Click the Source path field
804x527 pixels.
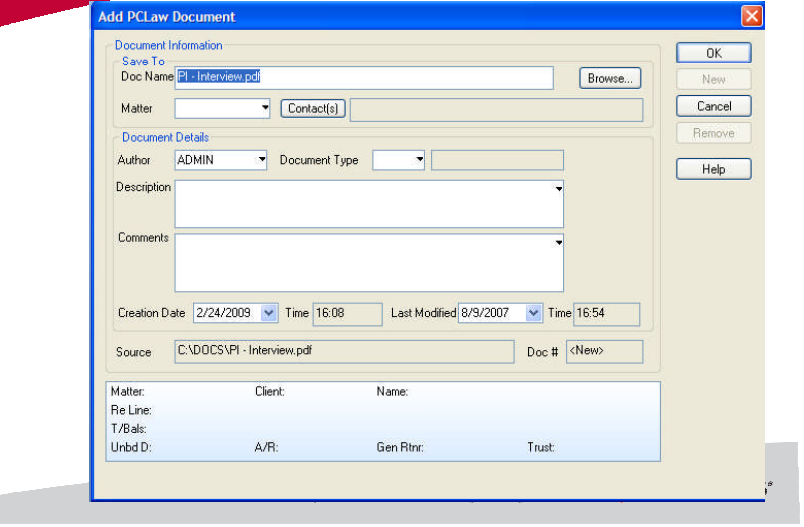coord(344,352)
